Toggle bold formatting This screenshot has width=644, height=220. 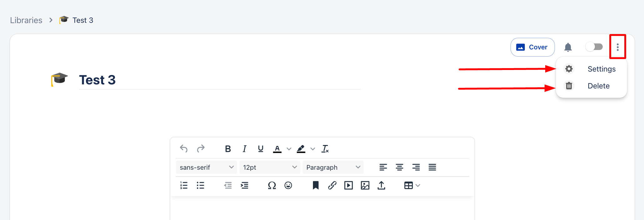click(228, 149)
